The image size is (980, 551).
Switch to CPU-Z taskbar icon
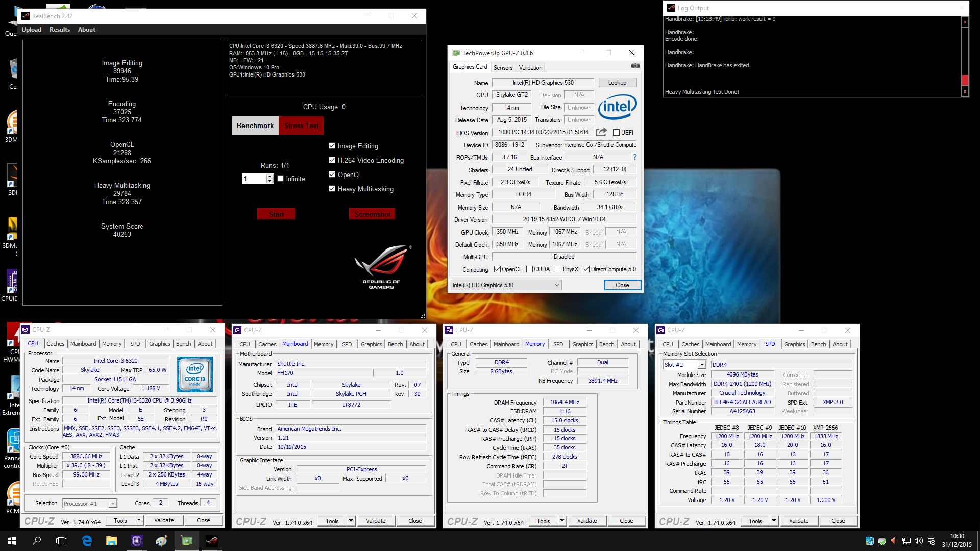pos(136,541)
